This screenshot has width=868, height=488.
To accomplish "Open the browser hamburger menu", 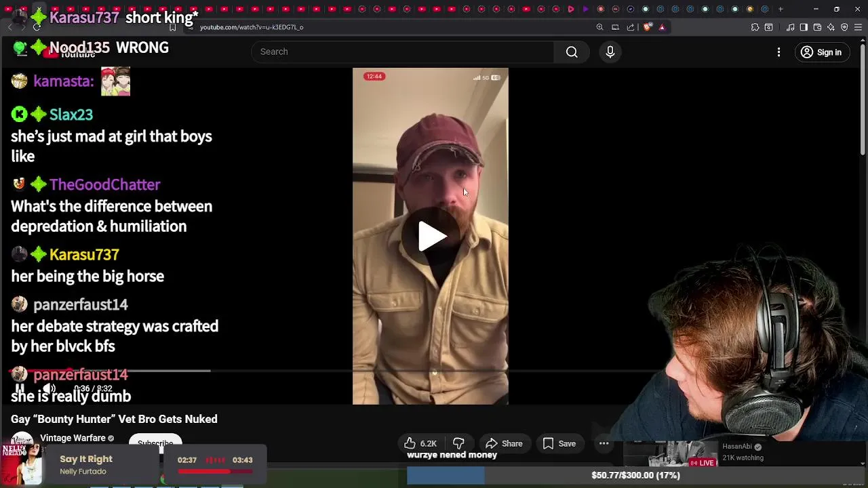I will [x=858, y=27].
